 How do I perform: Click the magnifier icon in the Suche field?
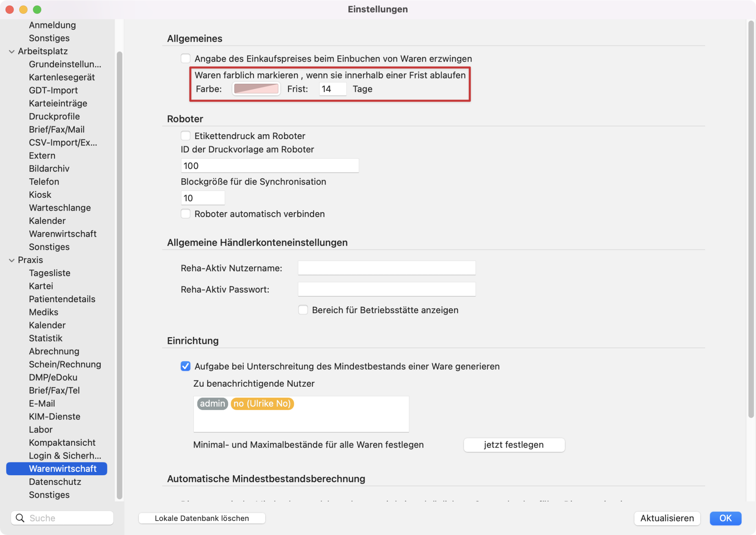(x=20, y=518)
